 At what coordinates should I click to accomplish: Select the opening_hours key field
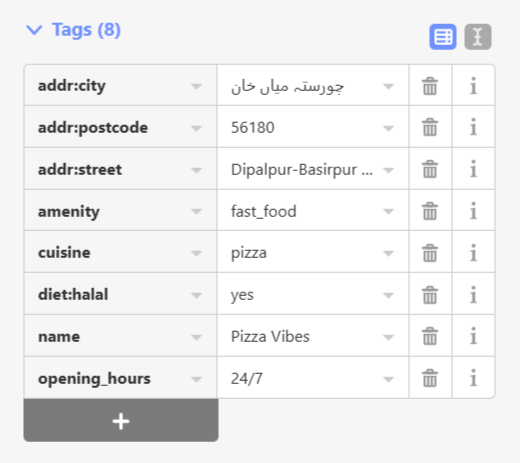[113, 379]
